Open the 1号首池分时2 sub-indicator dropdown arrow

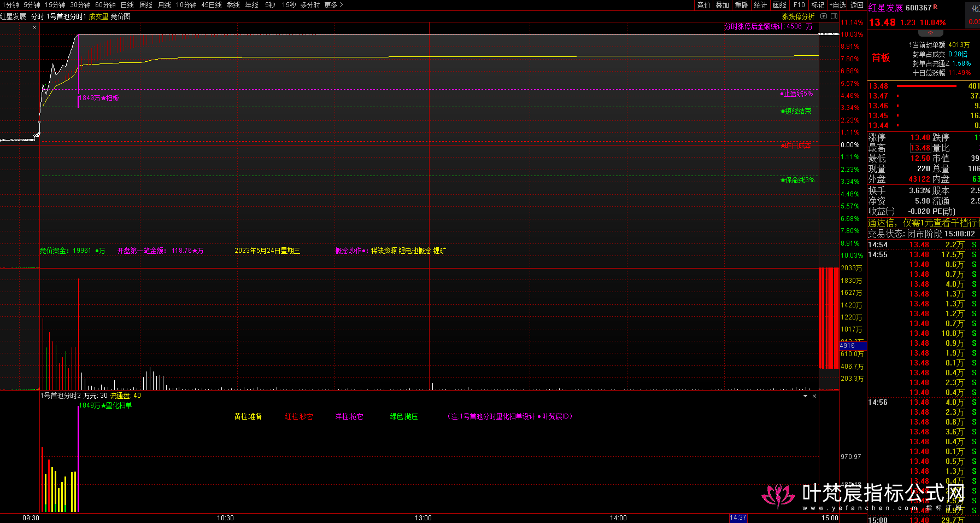tap(805, 396)
